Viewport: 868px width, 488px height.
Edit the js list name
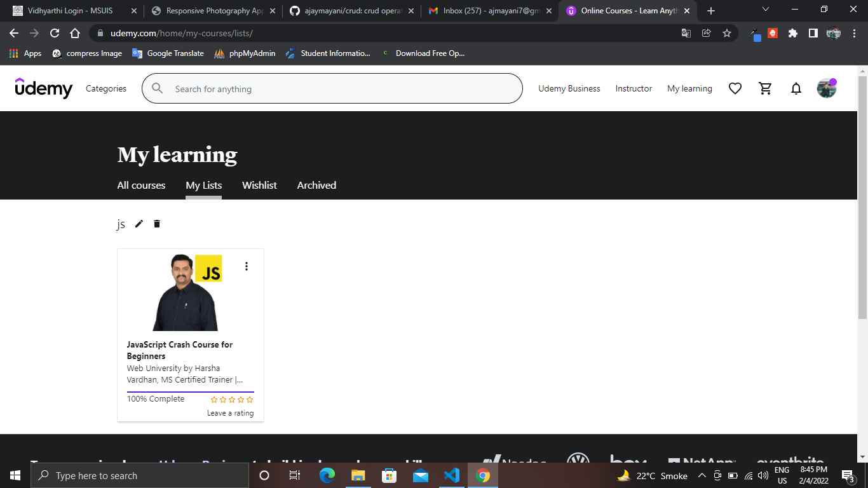coord(139,224)
